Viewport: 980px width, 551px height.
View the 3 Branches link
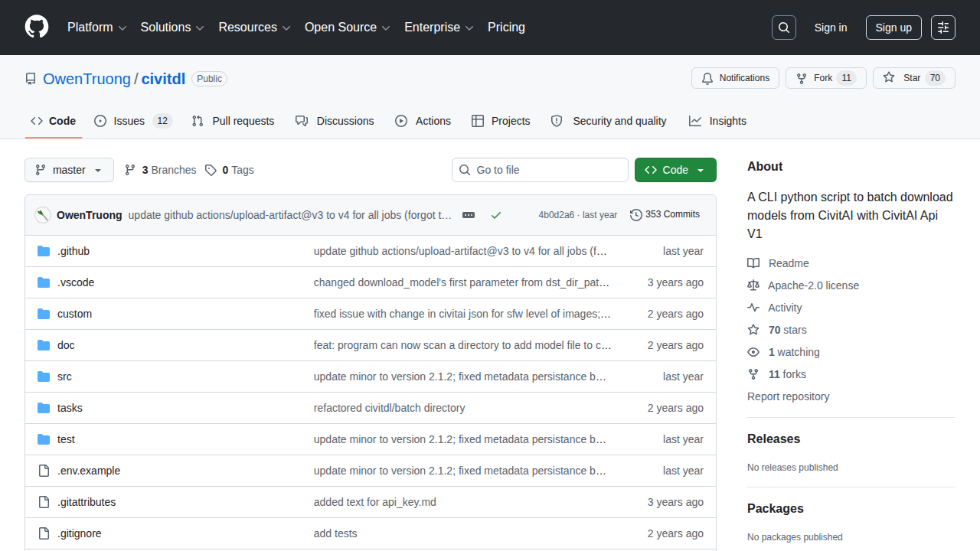[x=161, y=170]
